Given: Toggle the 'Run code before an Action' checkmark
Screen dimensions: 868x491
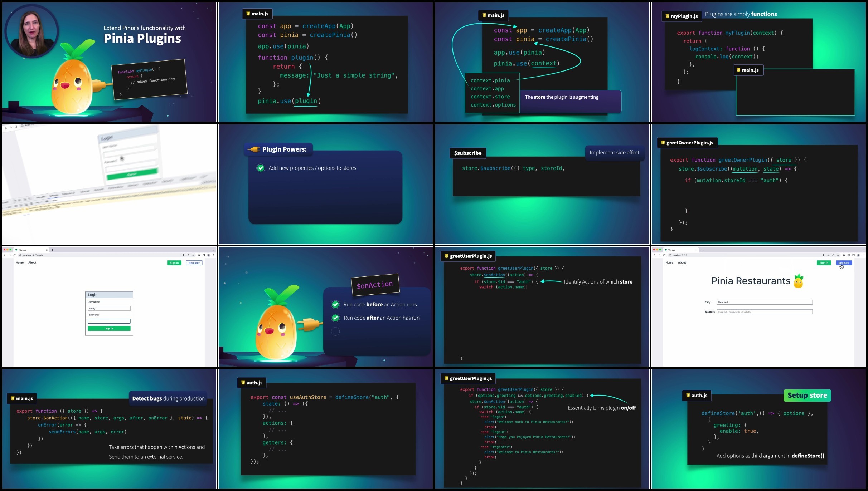Looking at the screenshot, I should click(x=335, y=305).
